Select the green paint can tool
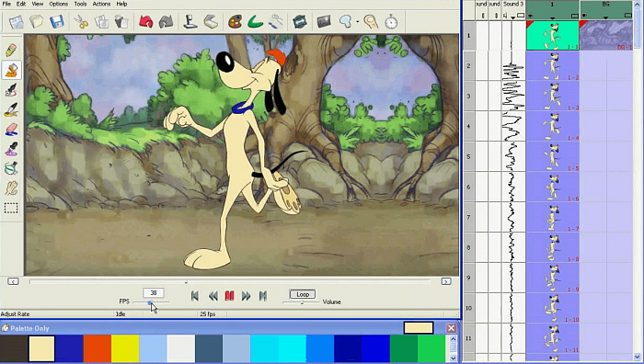The image size is (644, 364). (x=11, y=168)
